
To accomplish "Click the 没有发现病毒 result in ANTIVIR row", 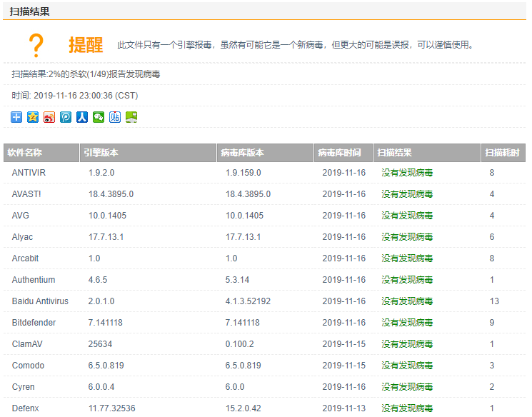I will tap(407, 173).
